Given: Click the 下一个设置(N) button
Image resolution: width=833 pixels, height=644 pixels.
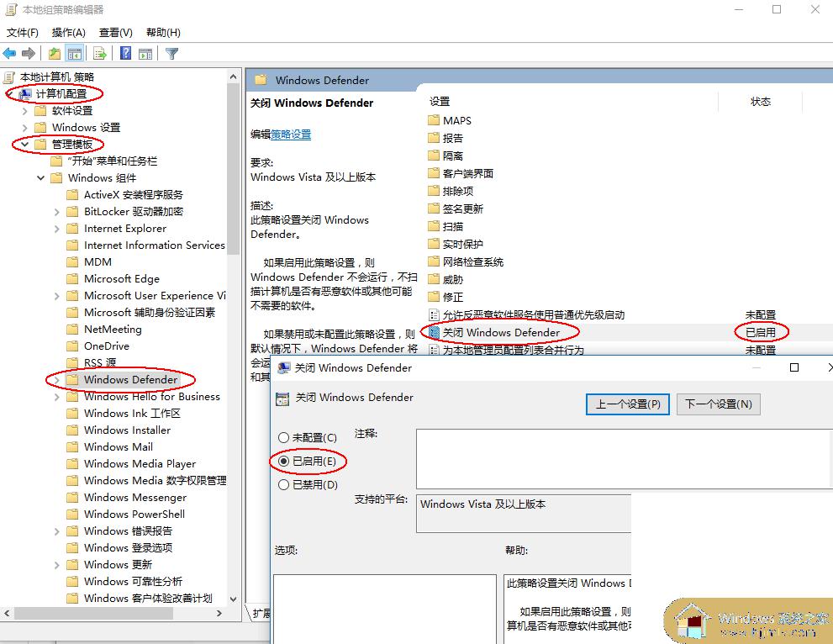Looking at the screenshot, I should (x=718, y=404).
